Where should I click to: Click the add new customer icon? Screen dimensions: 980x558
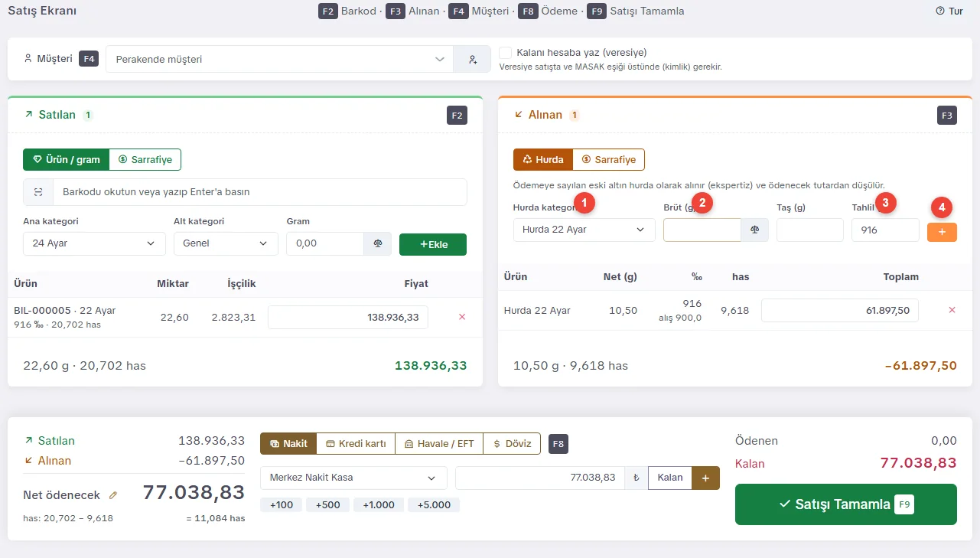click(472, 59)
